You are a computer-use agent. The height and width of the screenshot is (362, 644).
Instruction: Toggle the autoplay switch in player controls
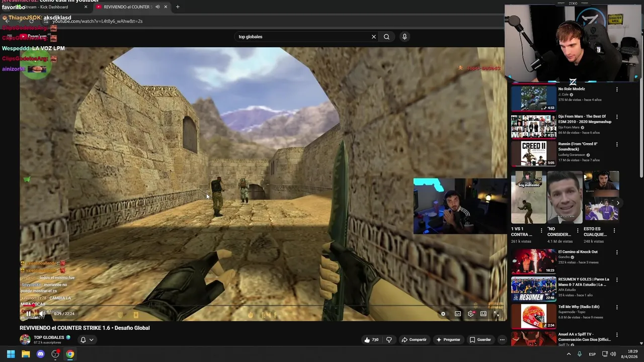click(443, 314)
